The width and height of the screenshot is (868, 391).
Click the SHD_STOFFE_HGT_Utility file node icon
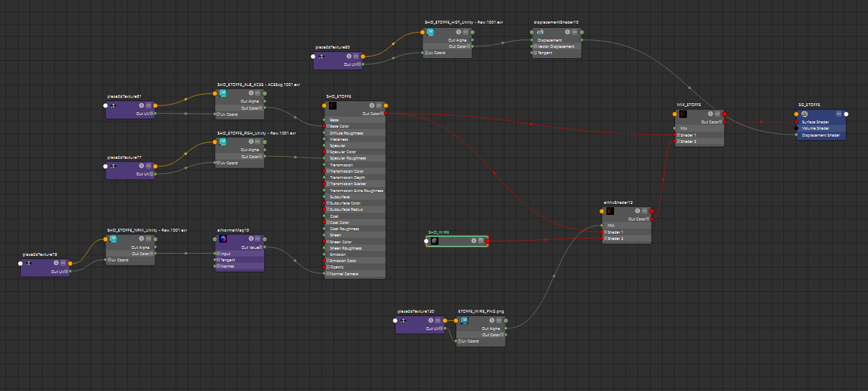click(x=431, y=32)
